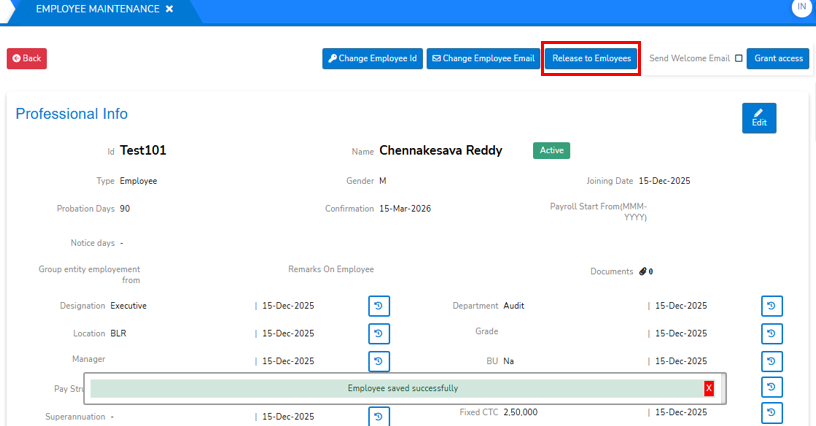
Task: Click Change Employee Id button
Action: pyautogui.click(x=372, y=59)
